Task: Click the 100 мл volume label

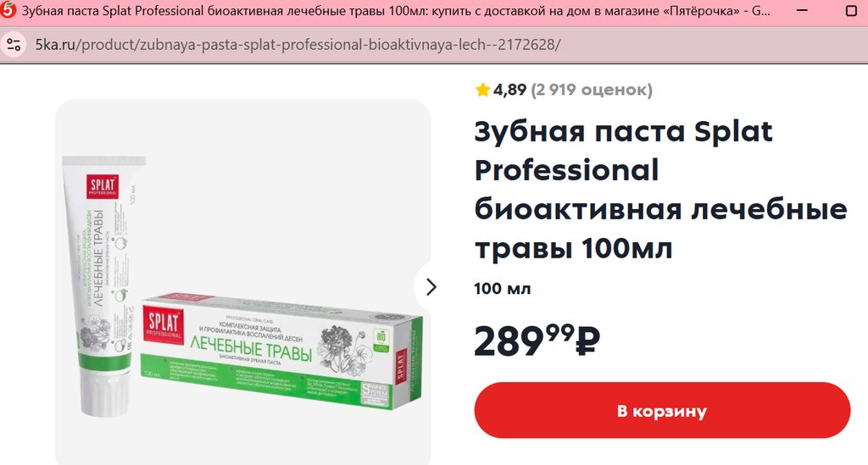Action: point(502,289)
